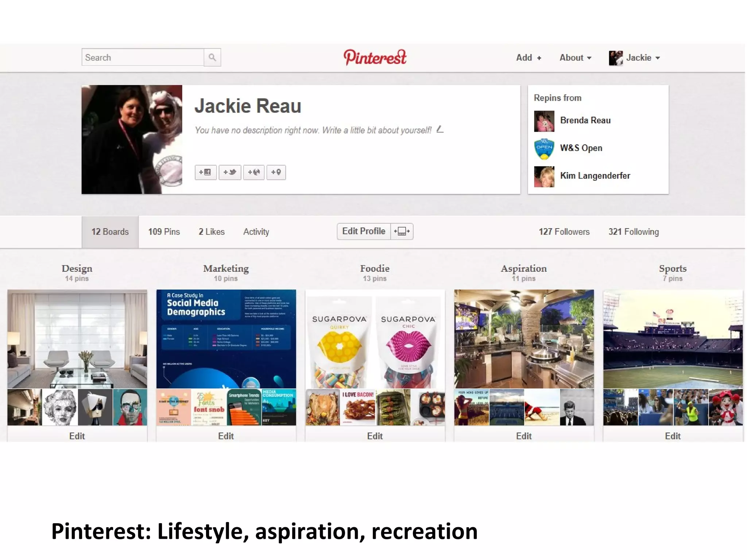Open the outdoor kitchen Aspiration cover image
This screenshot has height=560, width=747.
[x=524, y=339]
